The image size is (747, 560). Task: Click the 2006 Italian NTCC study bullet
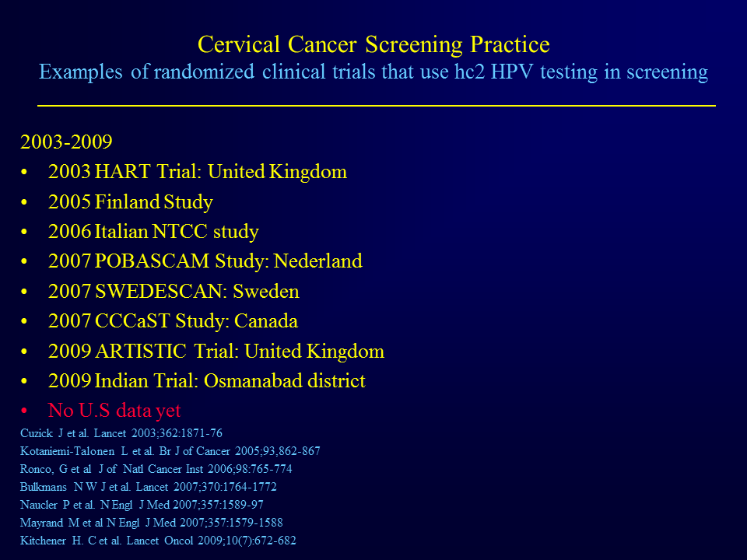coord(153,232)
